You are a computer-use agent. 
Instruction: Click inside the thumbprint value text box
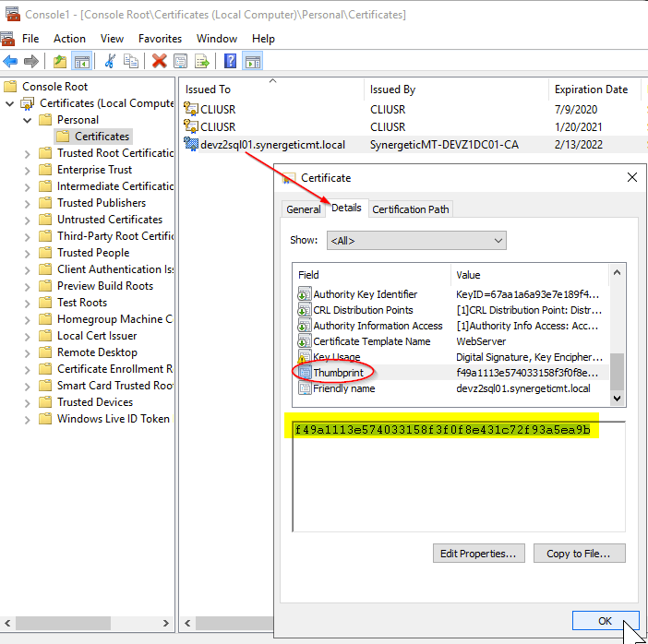coord(459,476)
